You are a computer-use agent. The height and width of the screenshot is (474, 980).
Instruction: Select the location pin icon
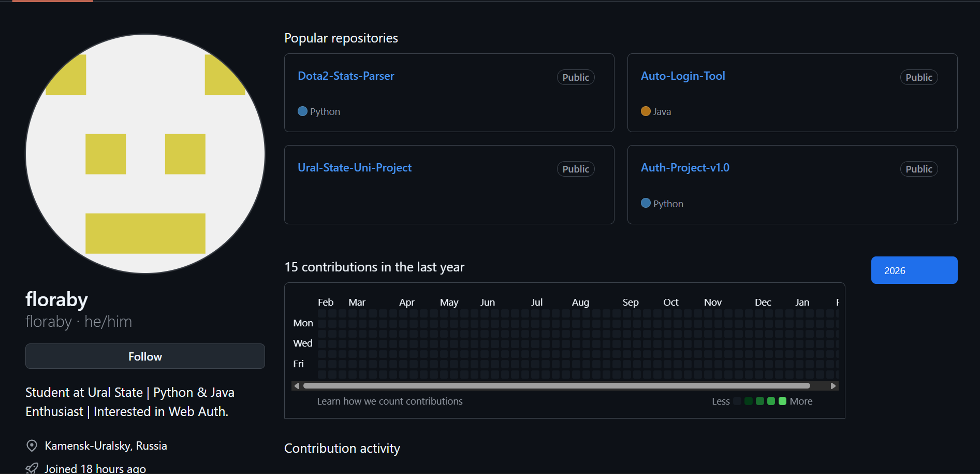(x=32, y=446)
